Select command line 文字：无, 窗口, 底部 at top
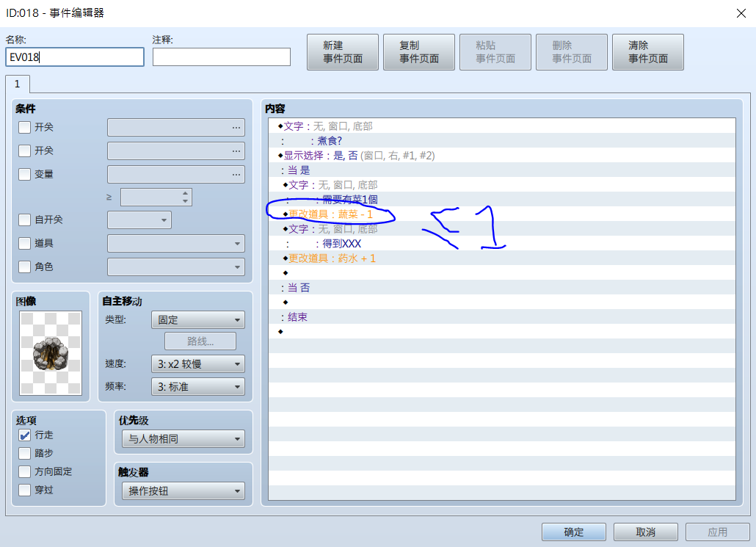Screen dimensions: 756x547 (x=502, y=126)
